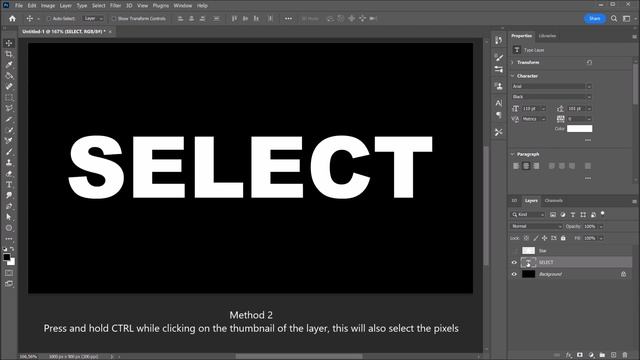Screen dimensions: 640x360
Task: Switch to the Libraries tab
Action: 547,36
